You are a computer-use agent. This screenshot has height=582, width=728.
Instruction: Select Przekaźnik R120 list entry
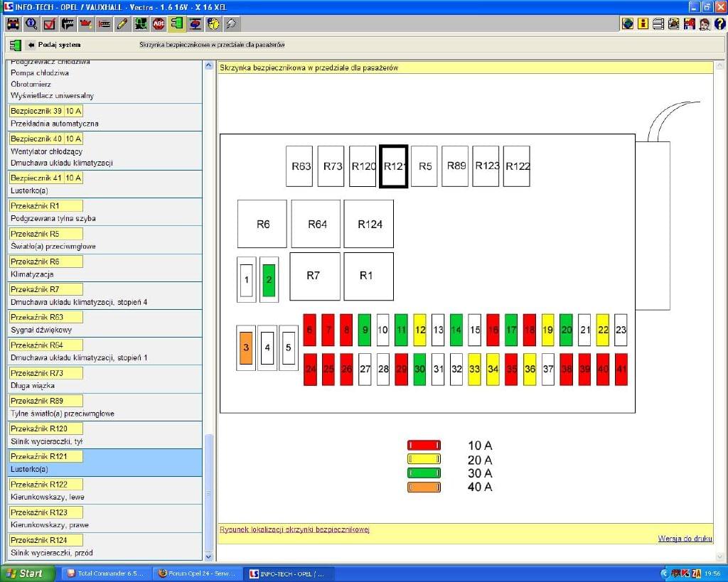point(46,429)
